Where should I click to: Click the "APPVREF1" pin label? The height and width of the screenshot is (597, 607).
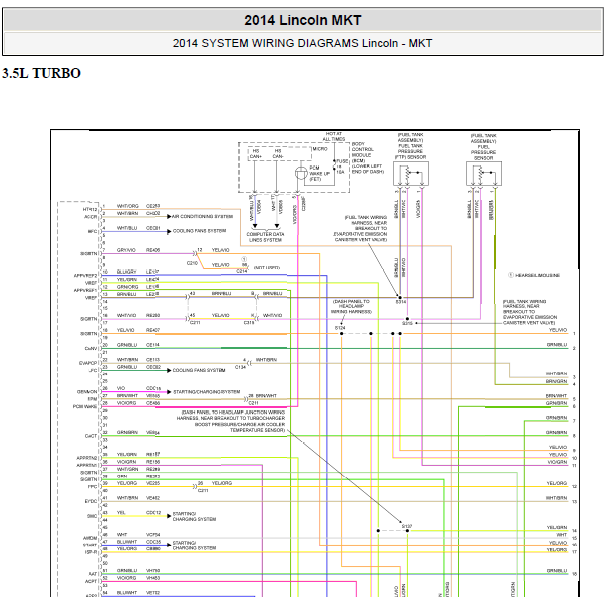(x=86, y=290)
